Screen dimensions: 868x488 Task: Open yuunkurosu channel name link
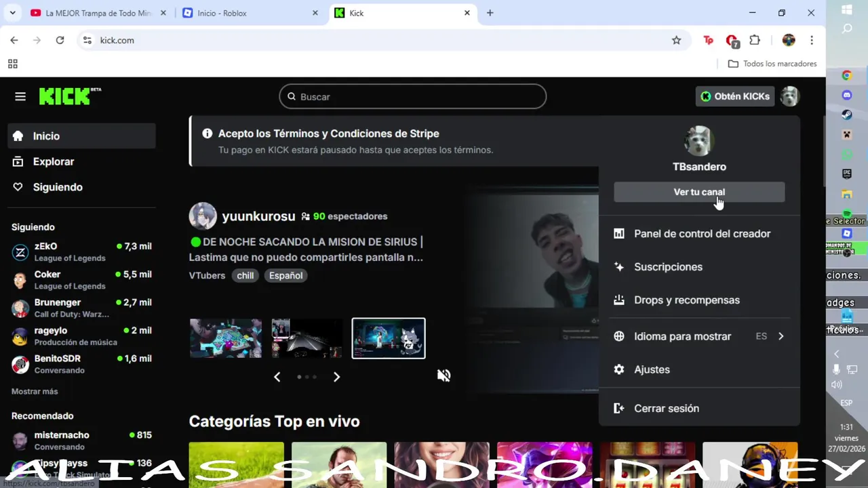coord(258,216)
